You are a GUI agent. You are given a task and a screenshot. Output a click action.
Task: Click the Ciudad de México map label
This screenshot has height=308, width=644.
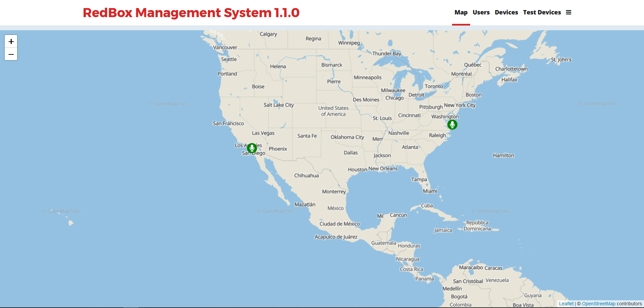click(339, 224)
